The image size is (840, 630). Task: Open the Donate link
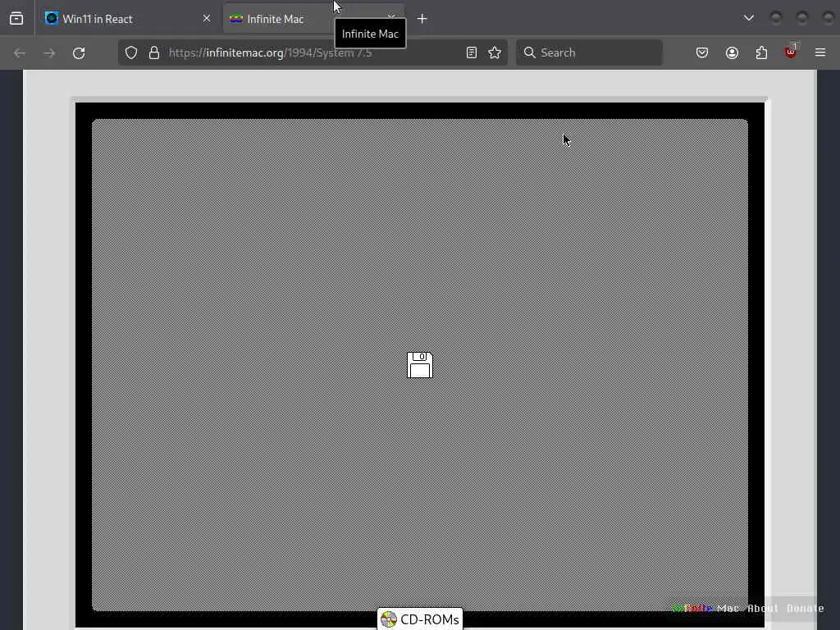tap(806, 608)
